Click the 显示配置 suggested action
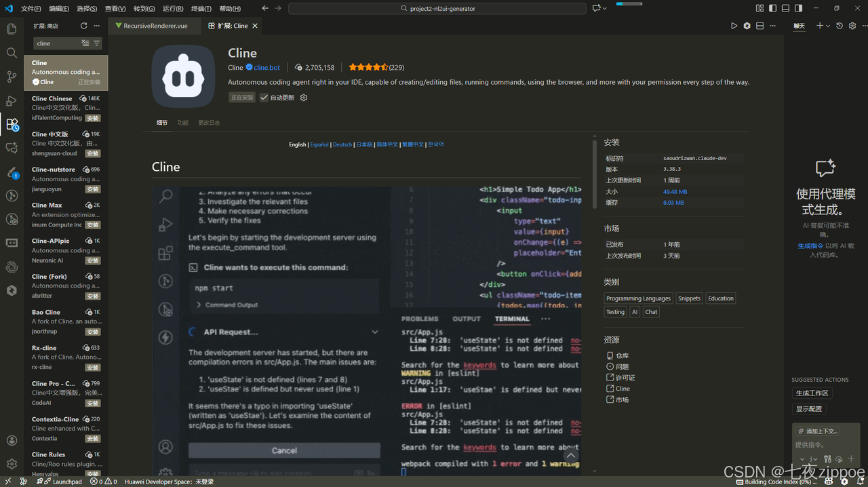The image size is (868, 487). [x=809, y=409]
